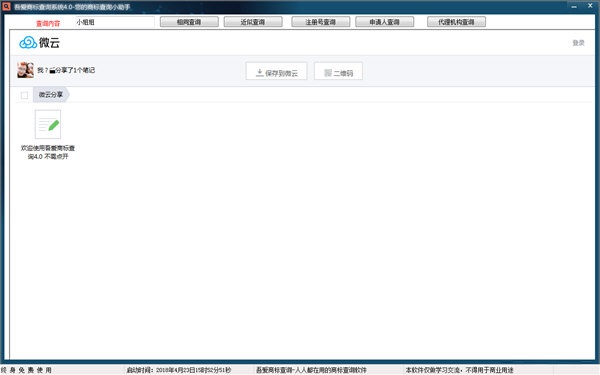Focus the query content input field
This screenshot has height=375, width=600.
tap(114, 22)
